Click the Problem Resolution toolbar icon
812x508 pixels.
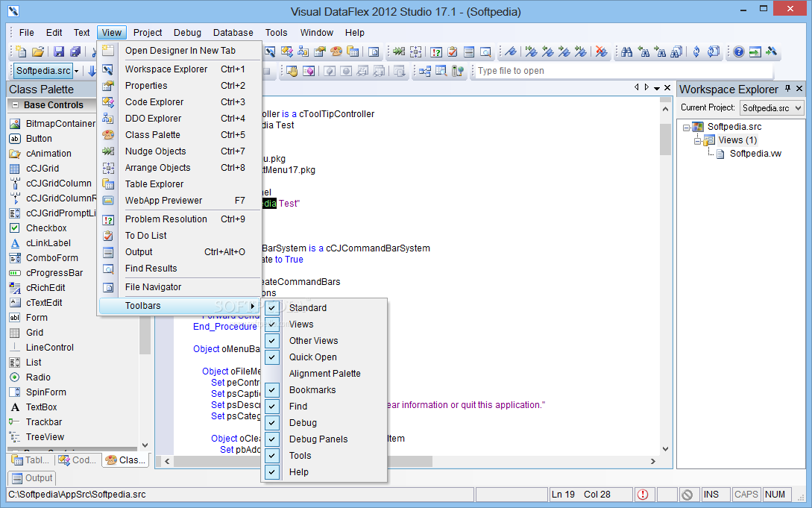click(436, 51)
